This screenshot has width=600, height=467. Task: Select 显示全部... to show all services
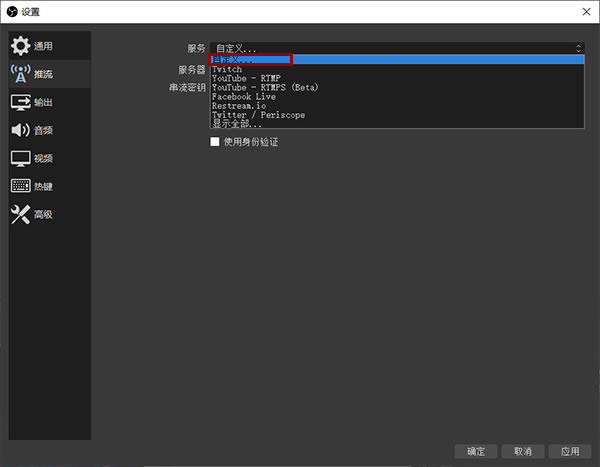click(397, 124)
